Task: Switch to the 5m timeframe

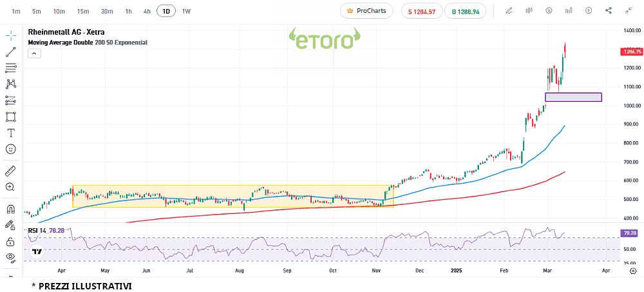Action: click(x=37, y=11)
